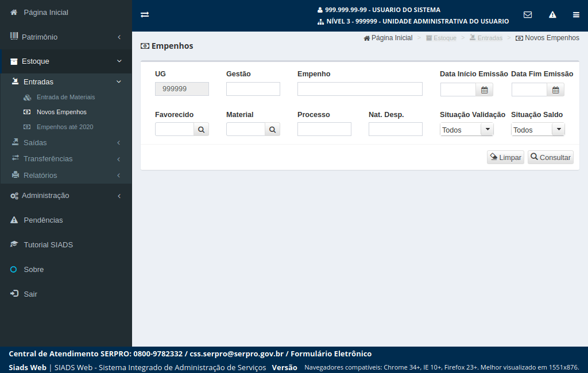This screenshot has width=588, height=373.
Task: Open Sobre menu item
Action: coord(34,270)
